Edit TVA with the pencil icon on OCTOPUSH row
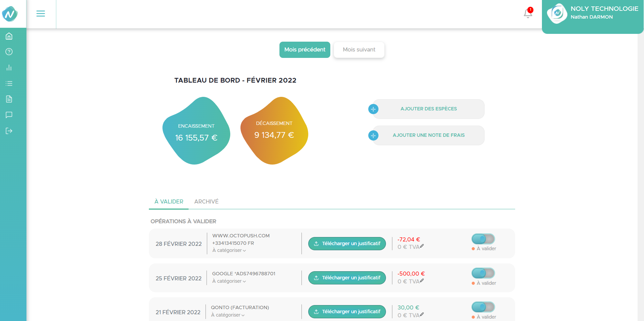 (x=421, y=247)
